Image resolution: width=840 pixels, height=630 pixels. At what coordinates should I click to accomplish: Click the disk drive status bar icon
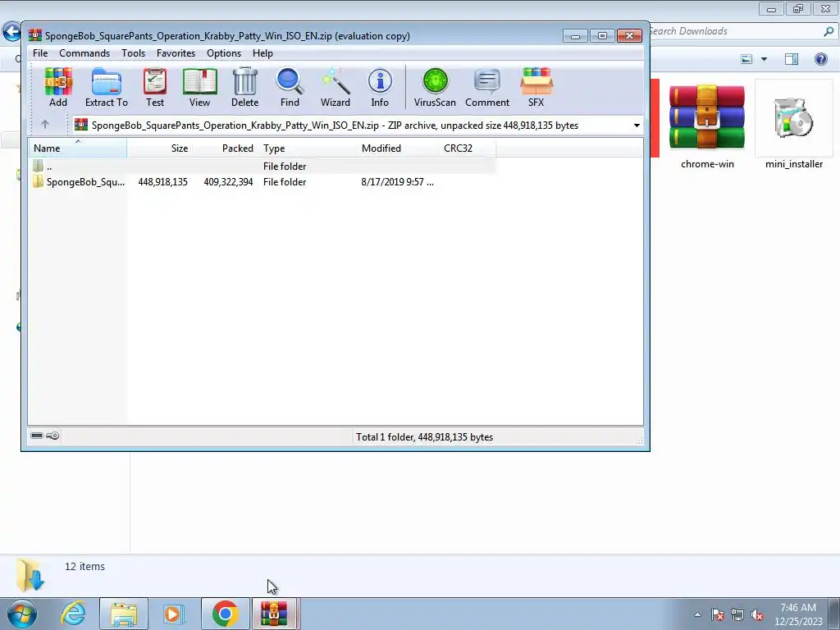(x=37, y=436)
